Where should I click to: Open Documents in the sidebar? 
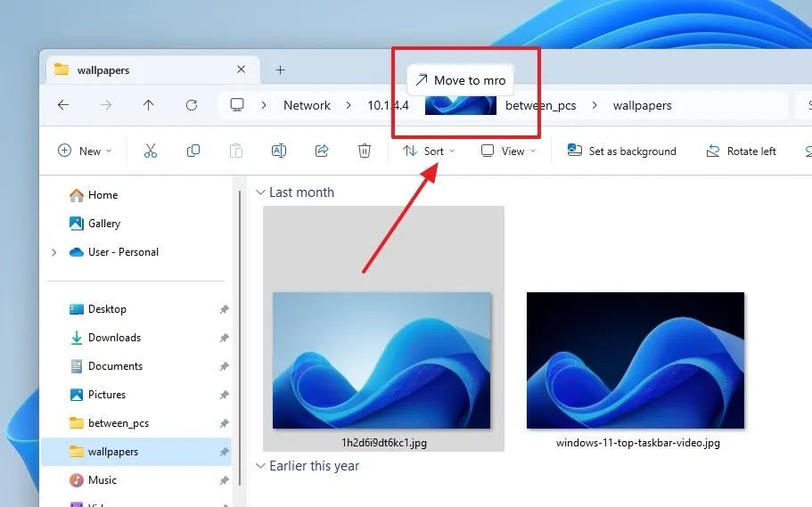(x=106, y=365)
